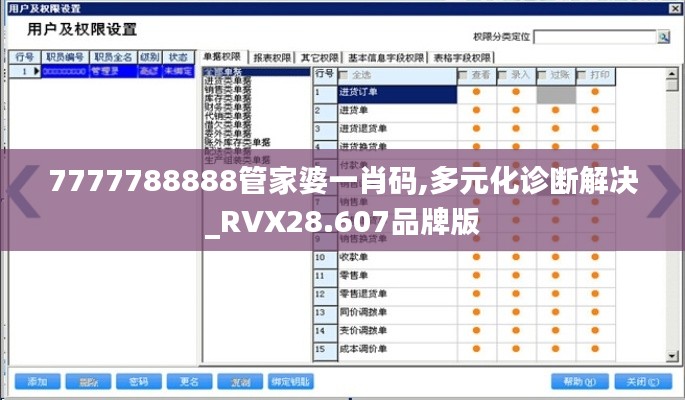Toggle 打印 permission dot for 变价调拨单
This screenshot has height=400, width=685.
tap(595, 330)
